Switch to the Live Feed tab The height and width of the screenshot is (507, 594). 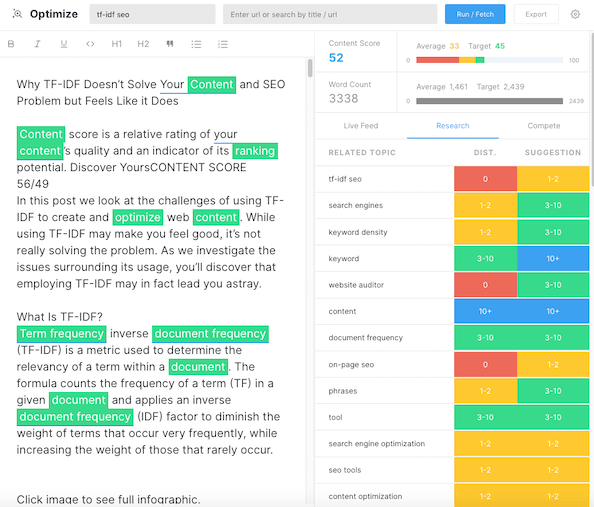(x=361, y=126)
